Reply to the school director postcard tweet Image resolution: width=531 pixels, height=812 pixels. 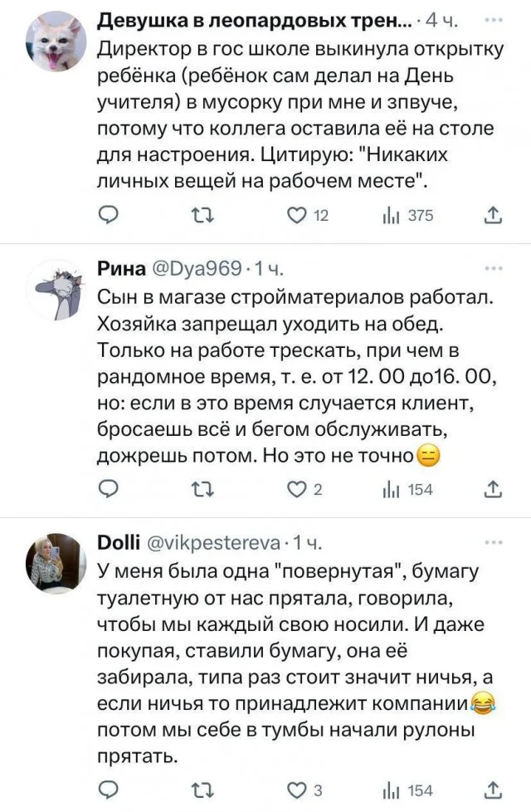[110, 216]
